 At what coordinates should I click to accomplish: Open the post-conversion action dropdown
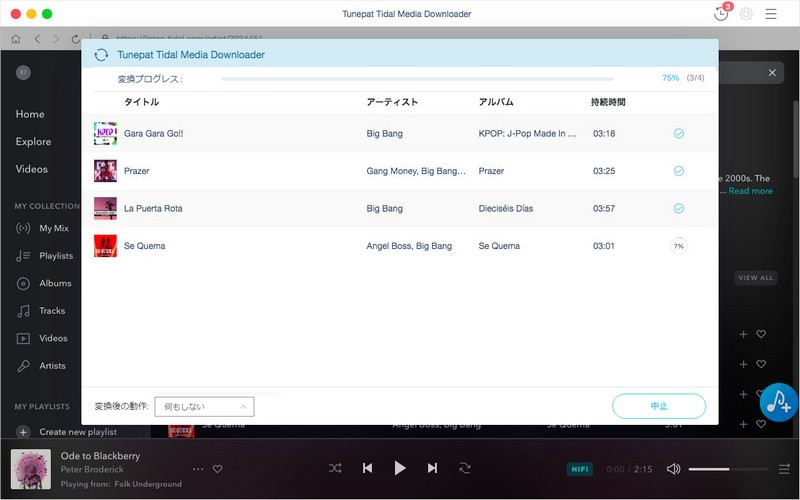coord(205,407)
